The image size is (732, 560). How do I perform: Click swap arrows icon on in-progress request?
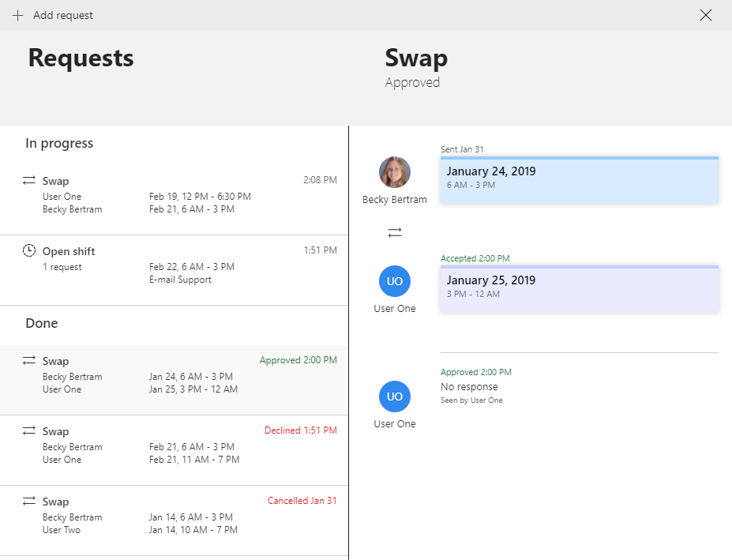[x=29, y=181]
